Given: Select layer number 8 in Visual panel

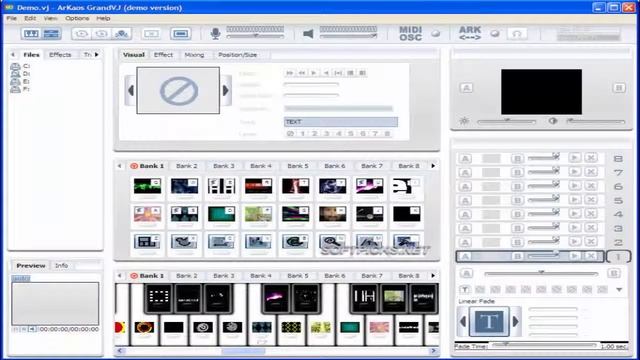Looking at the screenshot, I should tap(387, 133).
